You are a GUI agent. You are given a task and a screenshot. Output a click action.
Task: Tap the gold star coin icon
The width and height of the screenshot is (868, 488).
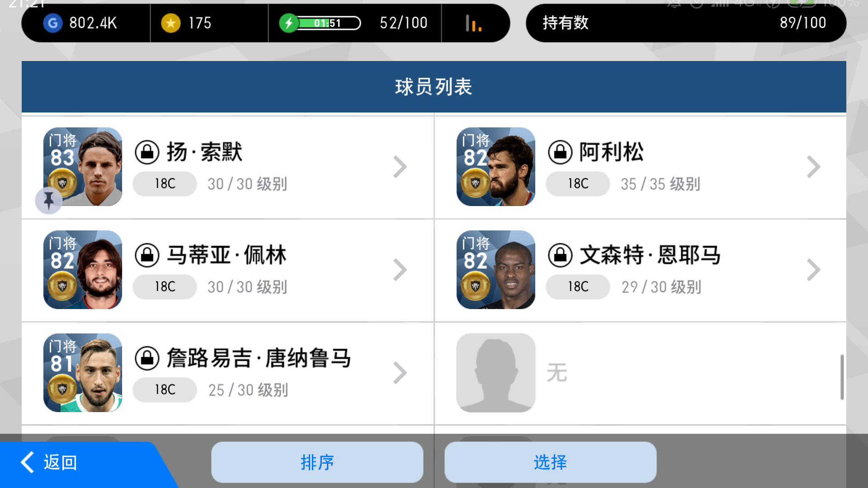coord(171,23)
